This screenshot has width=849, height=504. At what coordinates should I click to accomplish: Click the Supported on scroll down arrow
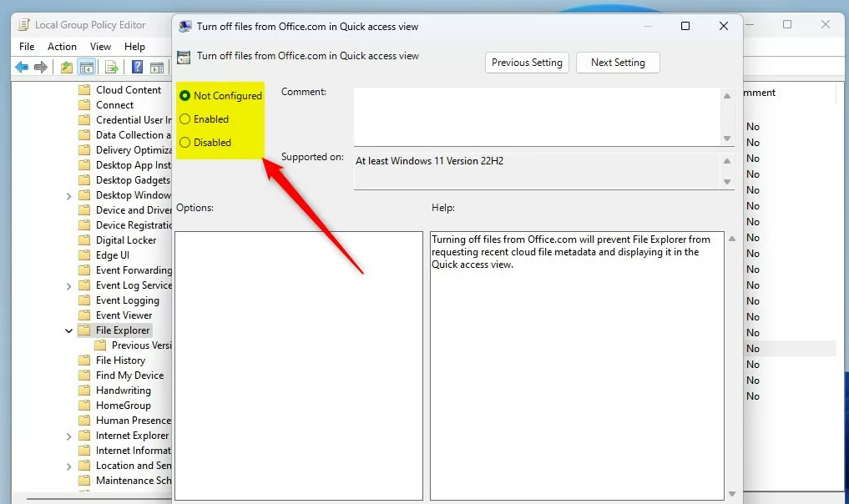[x=727, y=182]
